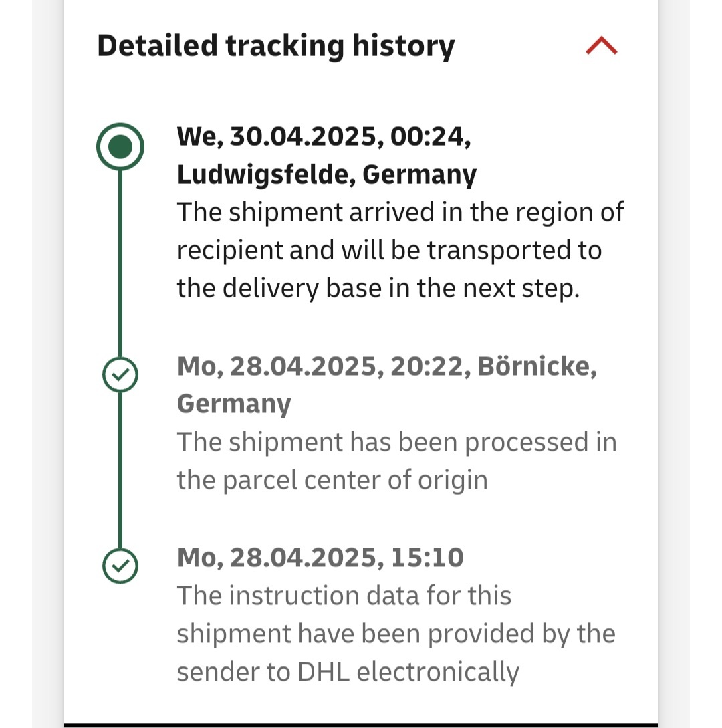
Task: Click the filled green current-status marker
Action: coord(120,147)
